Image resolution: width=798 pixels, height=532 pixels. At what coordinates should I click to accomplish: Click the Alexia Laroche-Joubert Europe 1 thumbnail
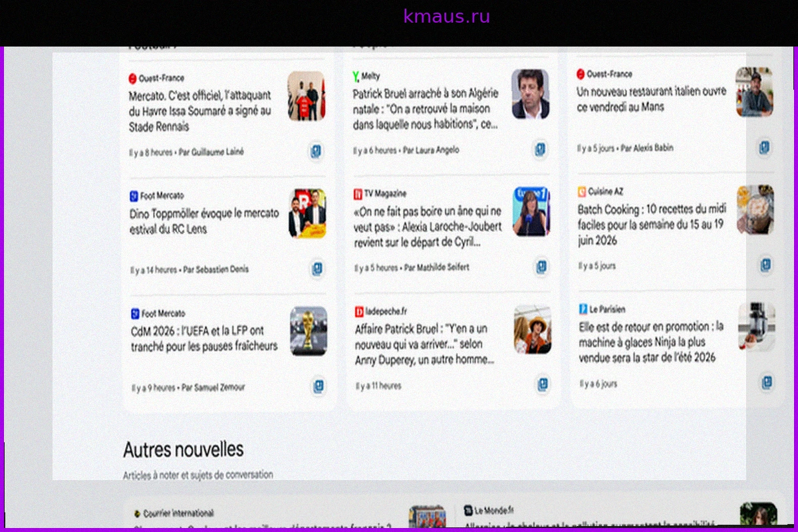tap(531, 211)
